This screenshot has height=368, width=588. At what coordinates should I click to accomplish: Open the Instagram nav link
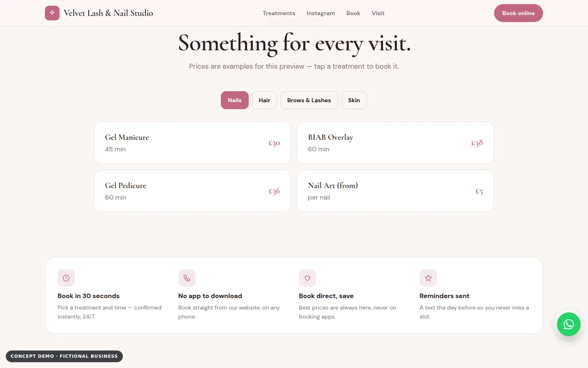pyautogui.click(x=321, y=13)
